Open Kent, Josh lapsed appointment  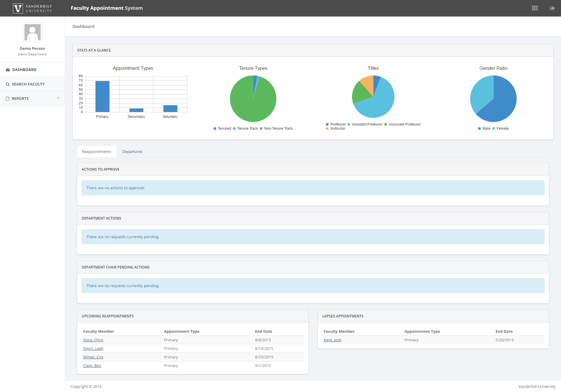tap(332, 340)
